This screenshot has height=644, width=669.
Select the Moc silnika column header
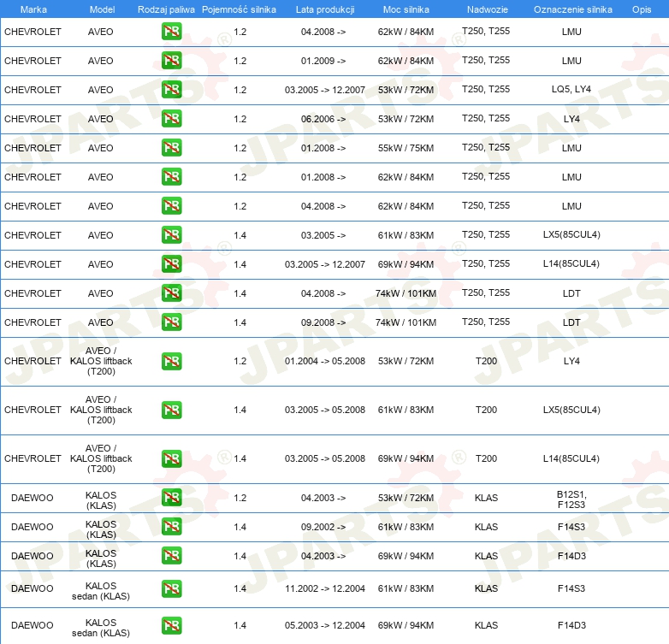(406, 9)
